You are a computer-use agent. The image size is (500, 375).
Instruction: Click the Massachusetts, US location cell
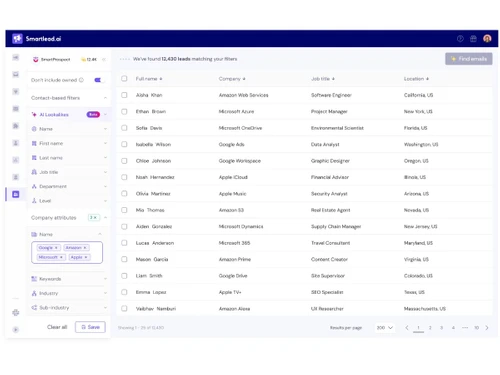pos(425,309)
